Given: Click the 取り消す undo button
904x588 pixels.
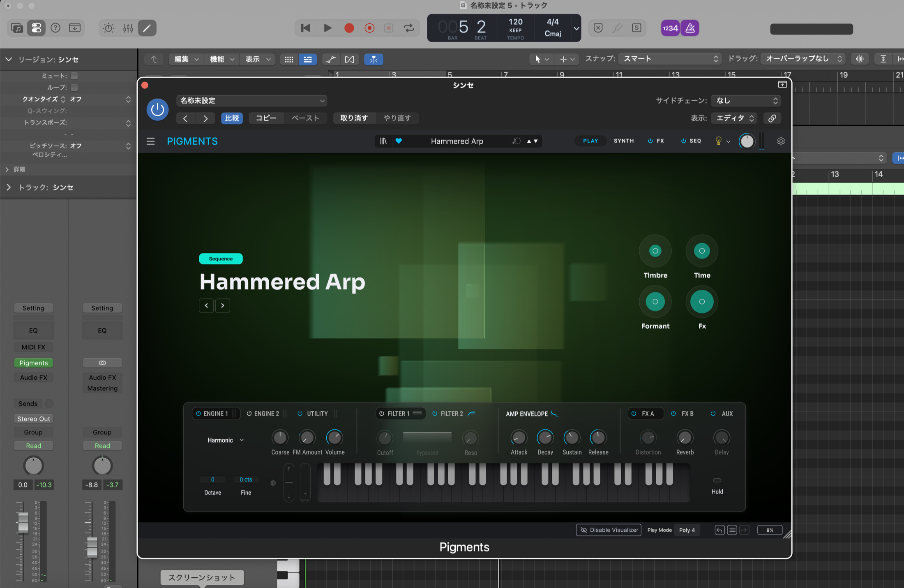Looking at the screenshot, I should (x=354, y=118).
